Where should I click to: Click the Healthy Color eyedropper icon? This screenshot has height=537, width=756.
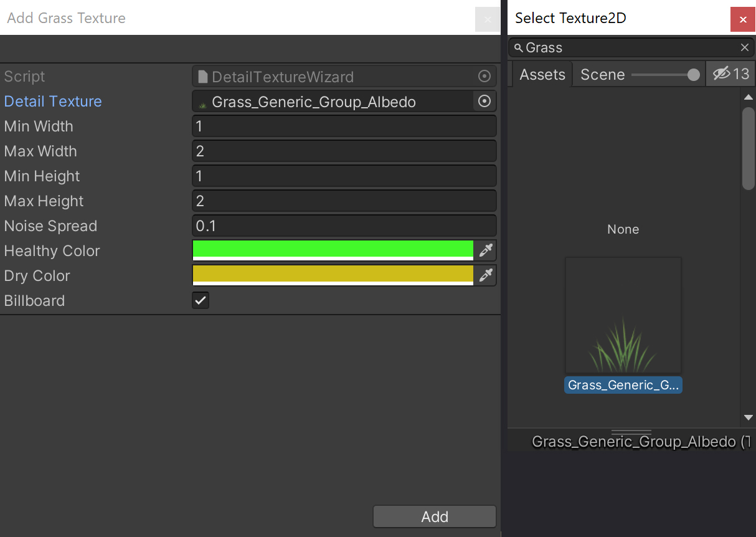point(486,250)
